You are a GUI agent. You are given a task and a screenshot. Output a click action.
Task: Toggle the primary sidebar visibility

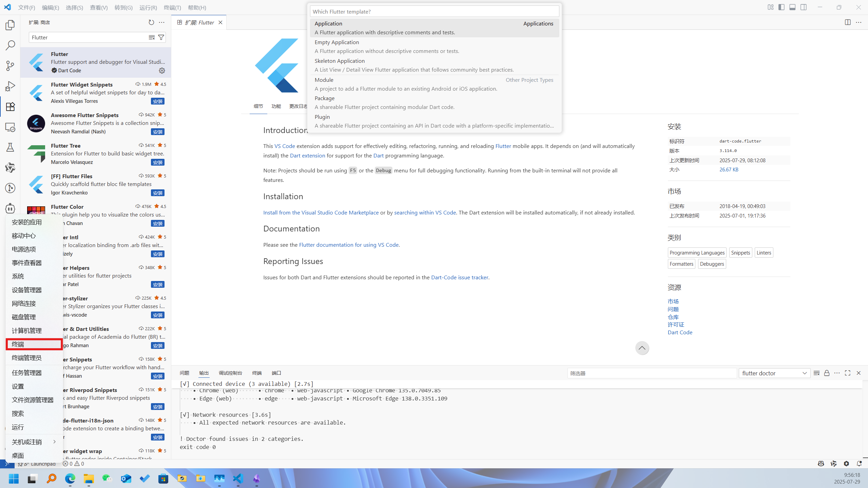tap(782, 7)
